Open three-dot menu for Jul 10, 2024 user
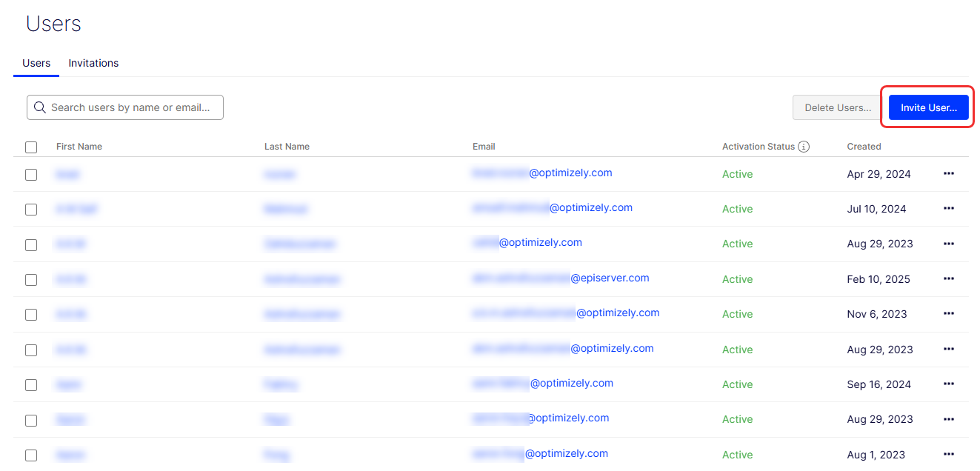The image size is (980, 471). click(948, 209)
